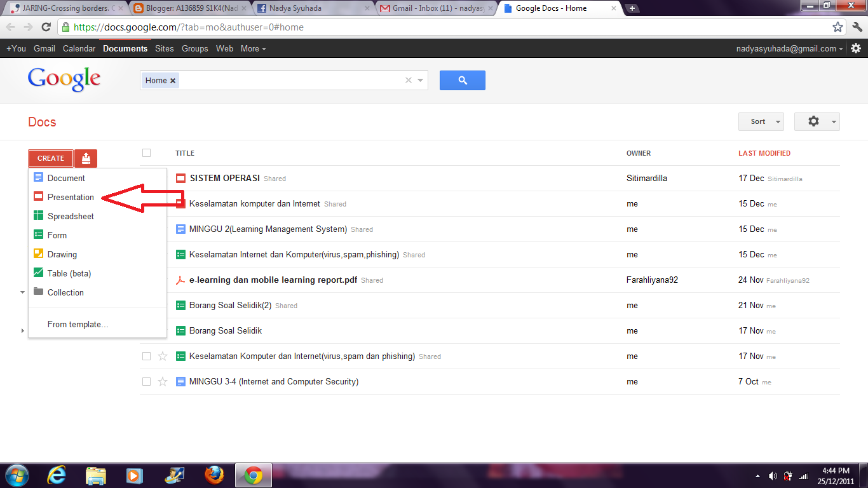
Task: Open the account options gear in the top bar
Action: pos(856,48)
